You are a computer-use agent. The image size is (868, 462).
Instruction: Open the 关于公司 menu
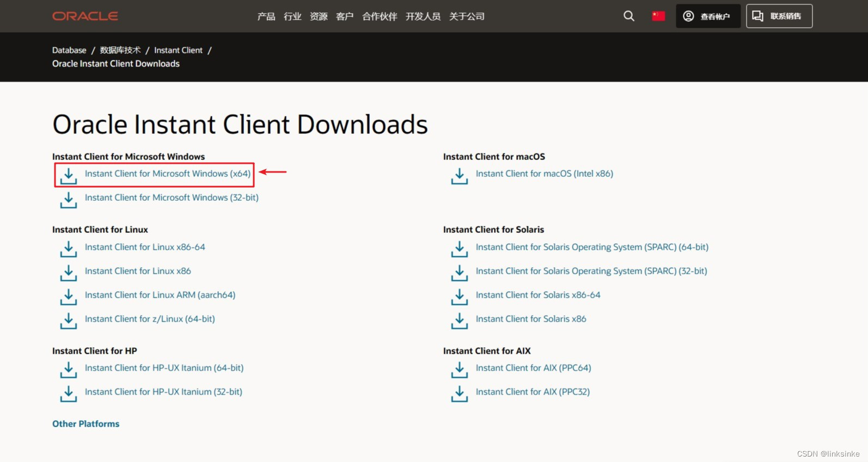(x=467, y=16)
